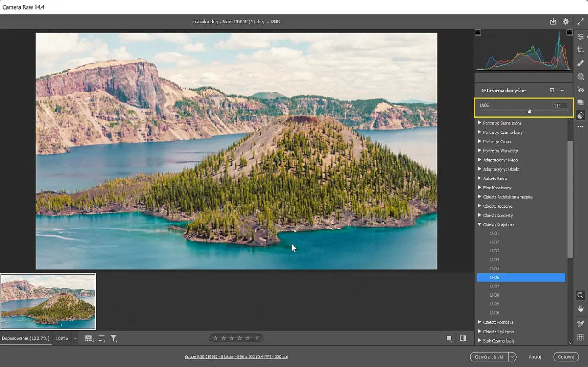Screen dimensions: 588x367
Task: Select the Healing brush tool
Action: tap(581, 63)
